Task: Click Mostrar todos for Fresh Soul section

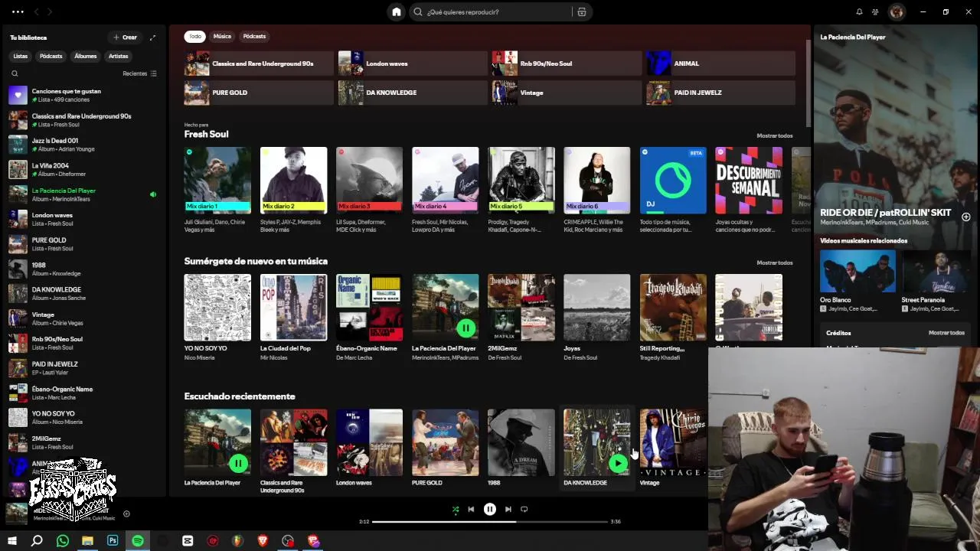Action: point(775,135)
